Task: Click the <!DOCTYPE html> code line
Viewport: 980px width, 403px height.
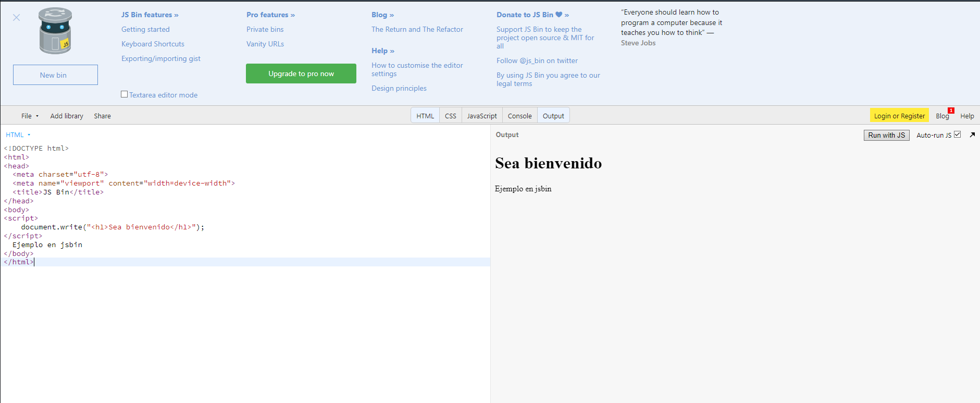Action: [36, 148]
